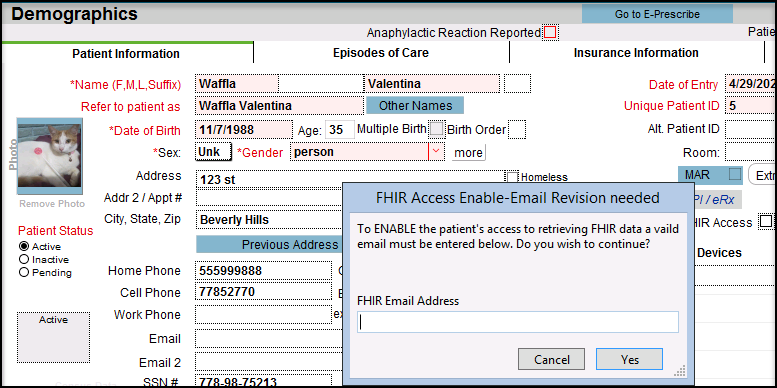Screen dimensions: 777x388
Task: Click the Demographics heading
Action: click(x=74, y=14)
